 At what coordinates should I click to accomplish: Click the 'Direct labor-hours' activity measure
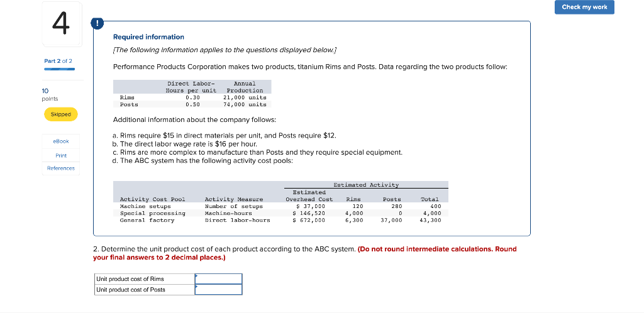click(237, 220)
